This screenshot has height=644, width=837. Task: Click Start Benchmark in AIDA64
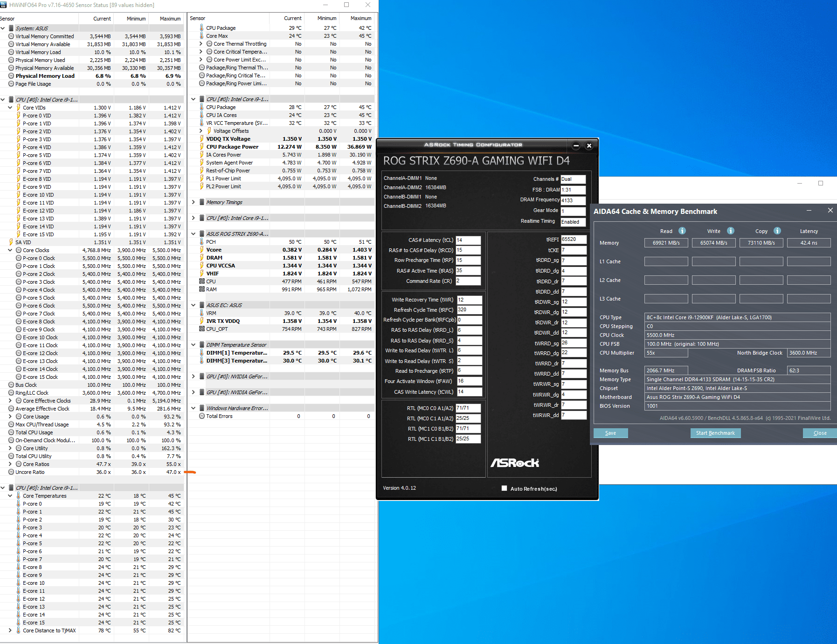(715, 433)
